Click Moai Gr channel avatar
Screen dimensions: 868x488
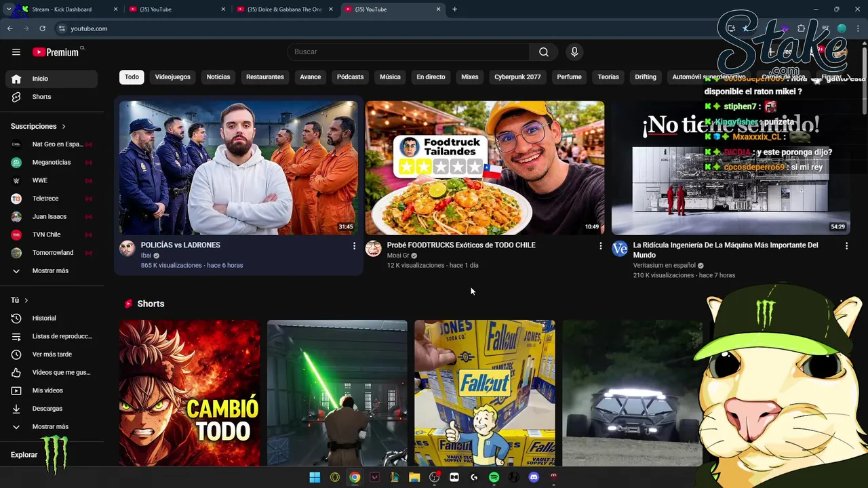click(x=374, y=248)
